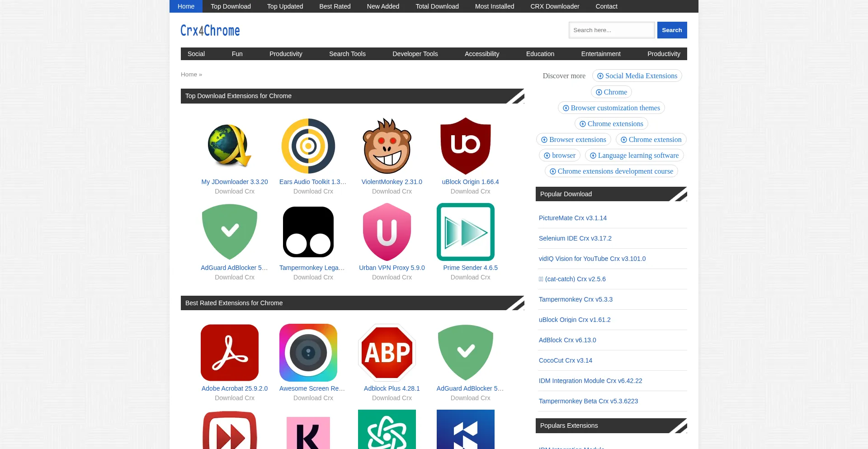
Task: Click the Search here text field
Action: click(x=611, y=30)
